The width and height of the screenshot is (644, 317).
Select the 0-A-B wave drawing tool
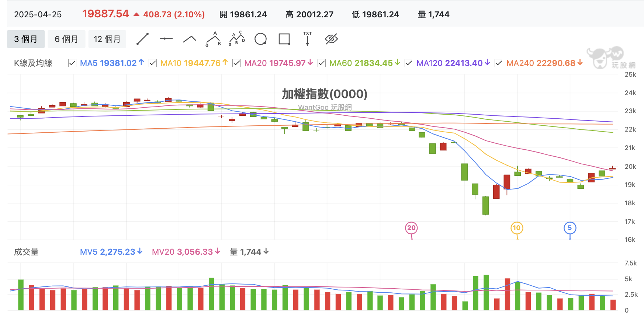pyautogui.click(x=213, y=39)
